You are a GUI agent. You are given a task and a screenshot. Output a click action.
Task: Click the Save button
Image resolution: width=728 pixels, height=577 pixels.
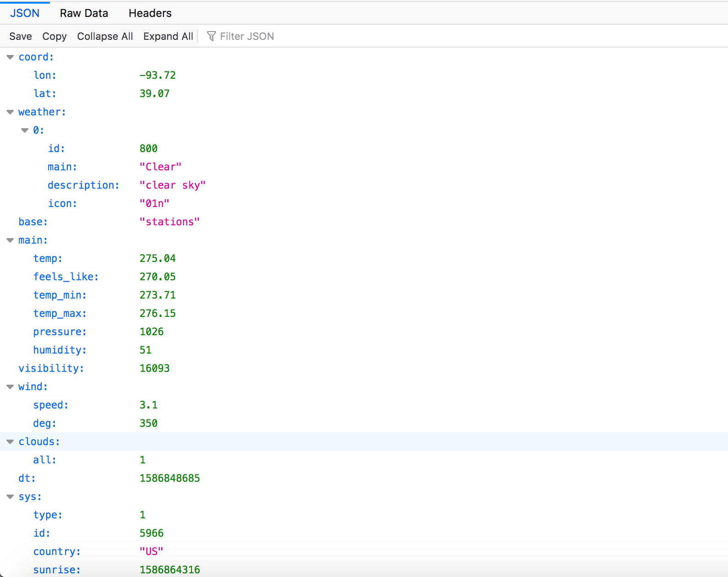(x=21, y=36)
